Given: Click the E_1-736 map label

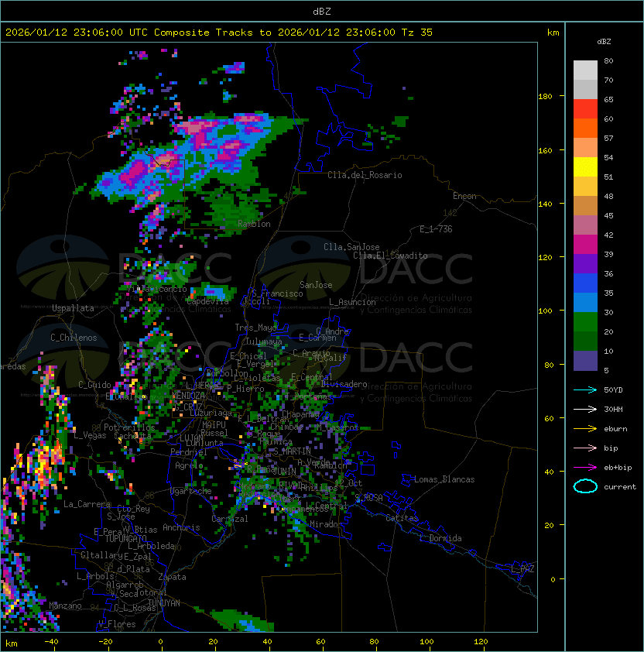Looking at the screenshot, I should click(436, 229).
